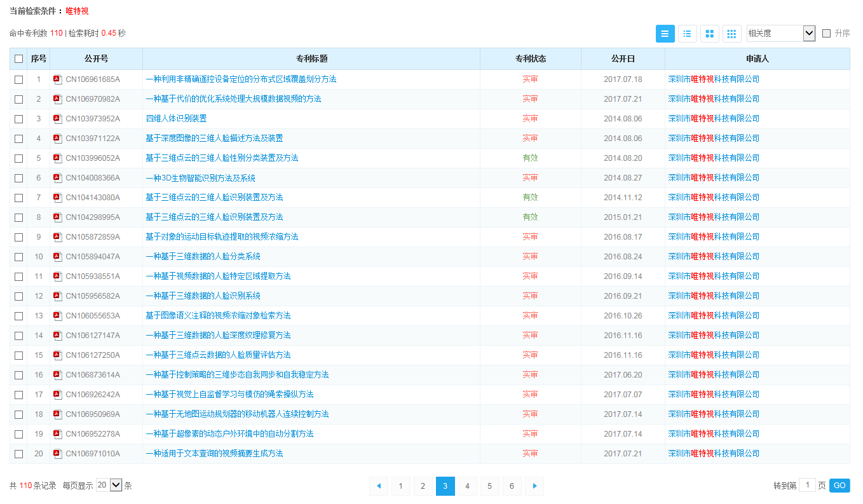The image size is (863, 504).
Task: Tick the select-all checkbox in the header
Action: [x=19, y=59]
